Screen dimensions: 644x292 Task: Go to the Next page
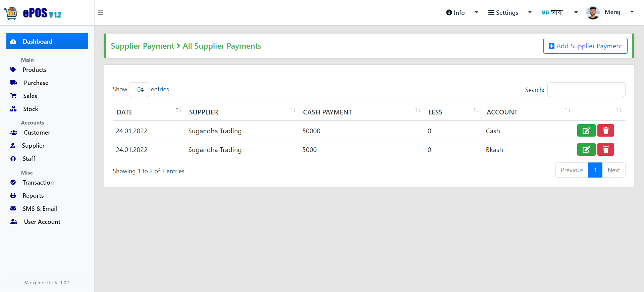tap(613, 170)
